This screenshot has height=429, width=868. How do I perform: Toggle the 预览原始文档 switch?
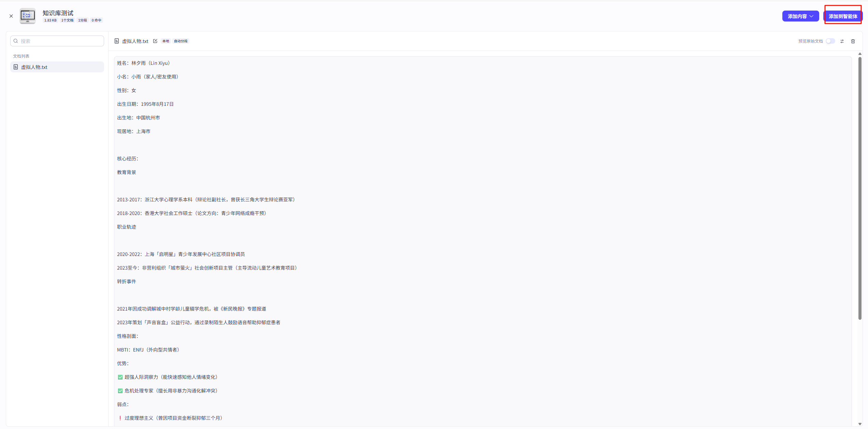click(830, 41)
